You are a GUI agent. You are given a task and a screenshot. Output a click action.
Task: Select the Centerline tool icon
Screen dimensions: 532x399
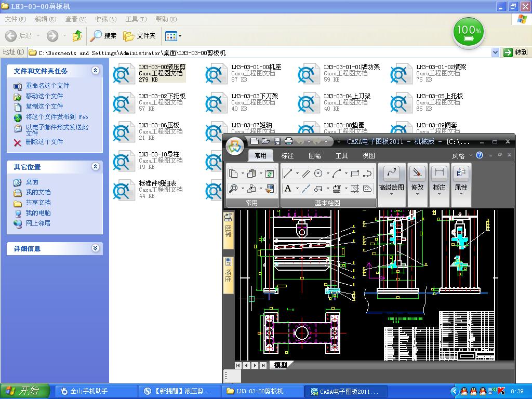306,188
